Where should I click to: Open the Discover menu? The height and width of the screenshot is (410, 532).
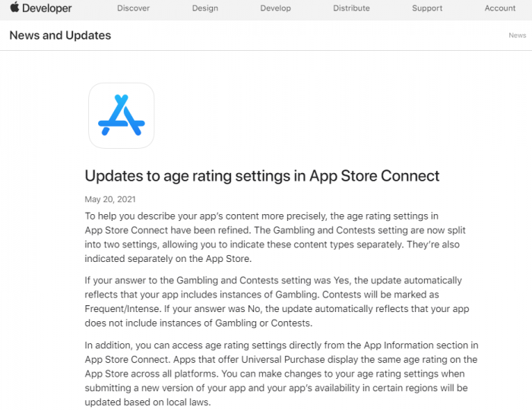pyautogui.click(x=133, y=8)
